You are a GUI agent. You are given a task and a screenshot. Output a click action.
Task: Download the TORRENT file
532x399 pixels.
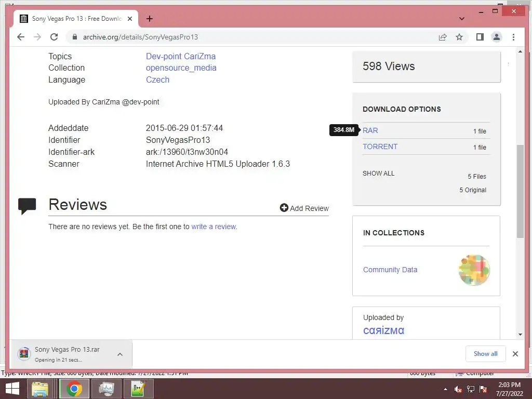pos(380,147)
